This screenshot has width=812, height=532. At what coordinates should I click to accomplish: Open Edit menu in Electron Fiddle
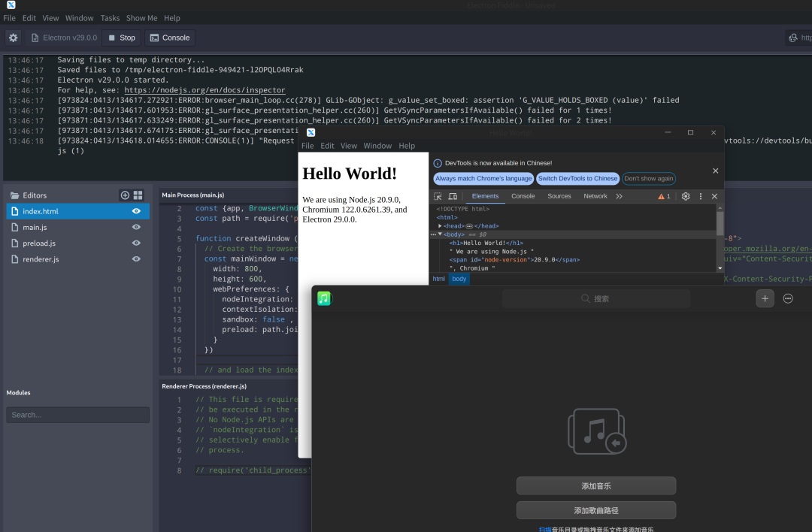29,18
